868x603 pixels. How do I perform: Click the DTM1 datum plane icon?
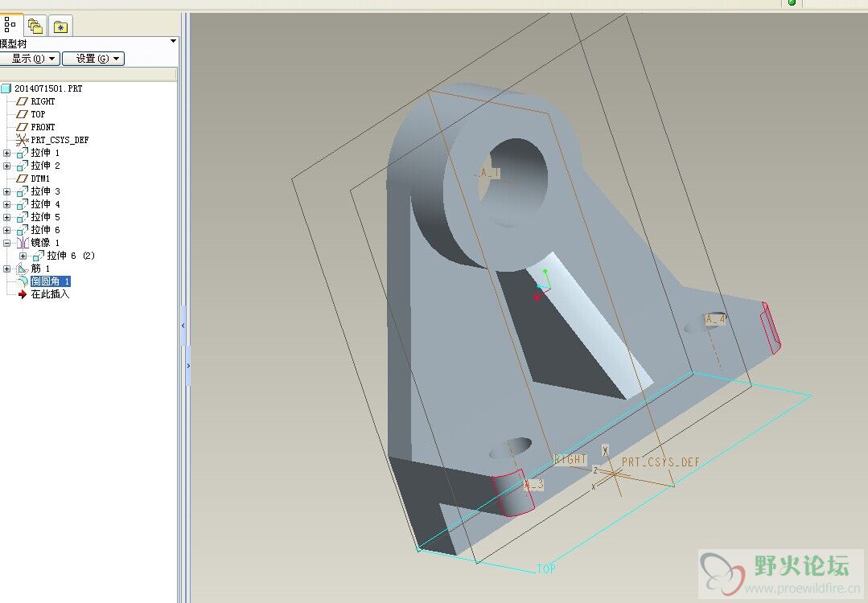point(23,178)
